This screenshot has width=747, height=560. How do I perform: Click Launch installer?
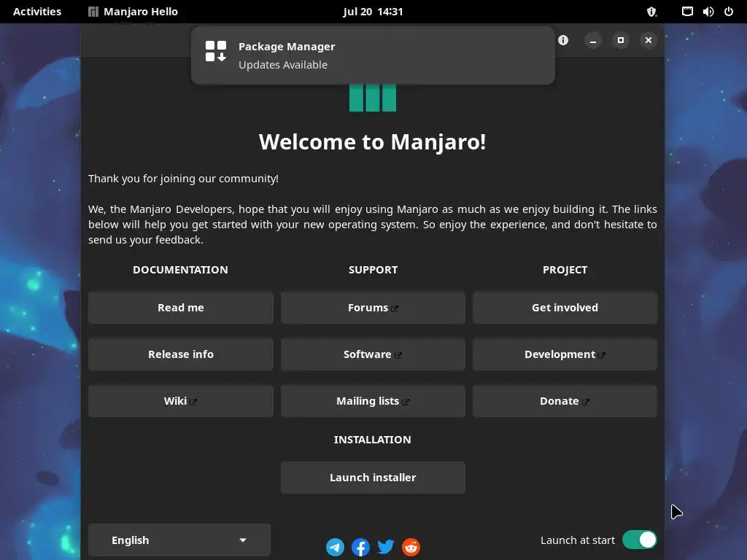pyautogui.click(x=373, y=478)
